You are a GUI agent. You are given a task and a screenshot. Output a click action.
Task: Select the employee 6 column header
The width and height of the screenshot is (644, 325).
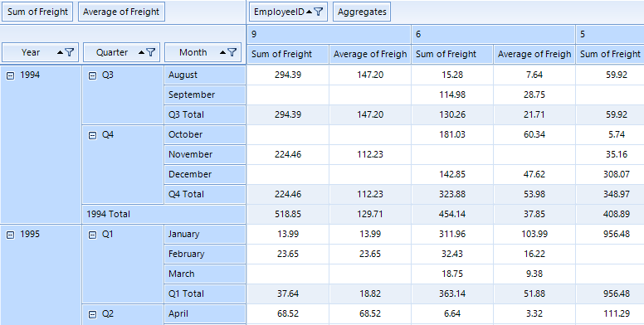493,34
